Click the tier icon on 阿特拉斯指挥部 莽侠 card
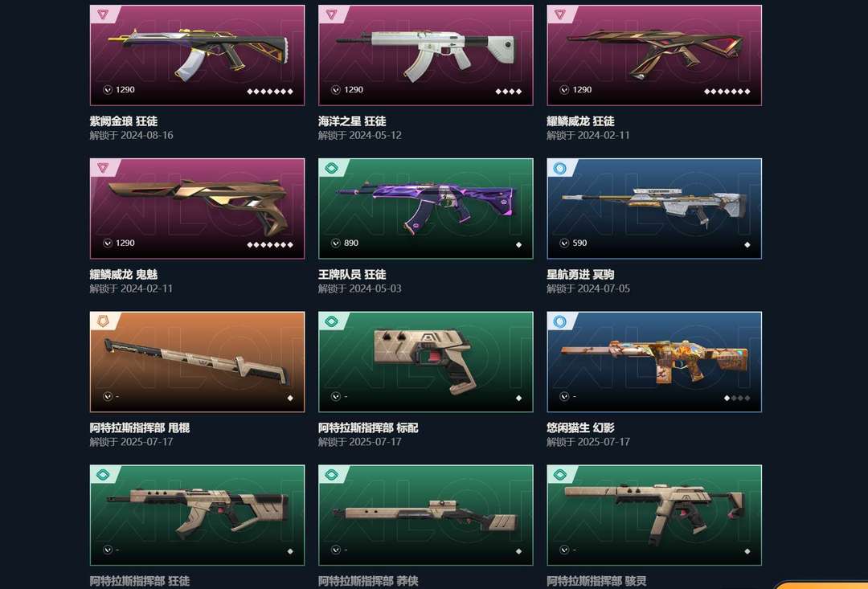Viewport: 868px width, 589px height. [x=331, y=474]
